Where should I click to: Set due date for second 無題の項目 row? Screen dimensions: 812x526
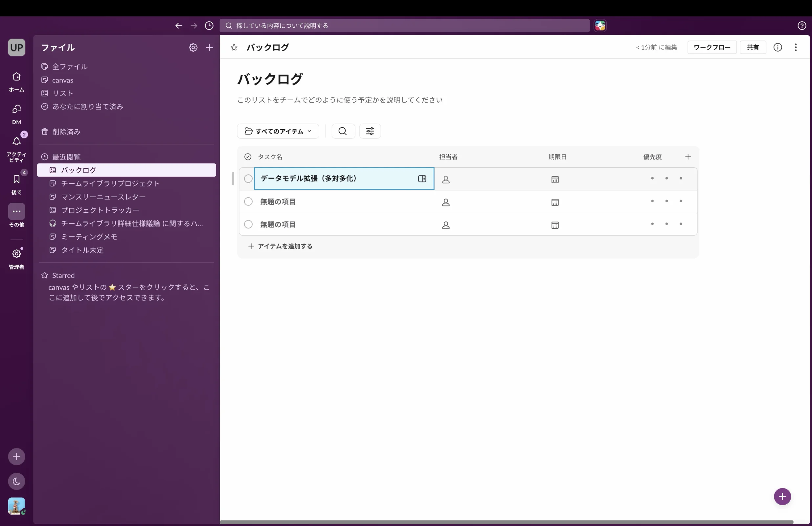(x=555, y=202)
